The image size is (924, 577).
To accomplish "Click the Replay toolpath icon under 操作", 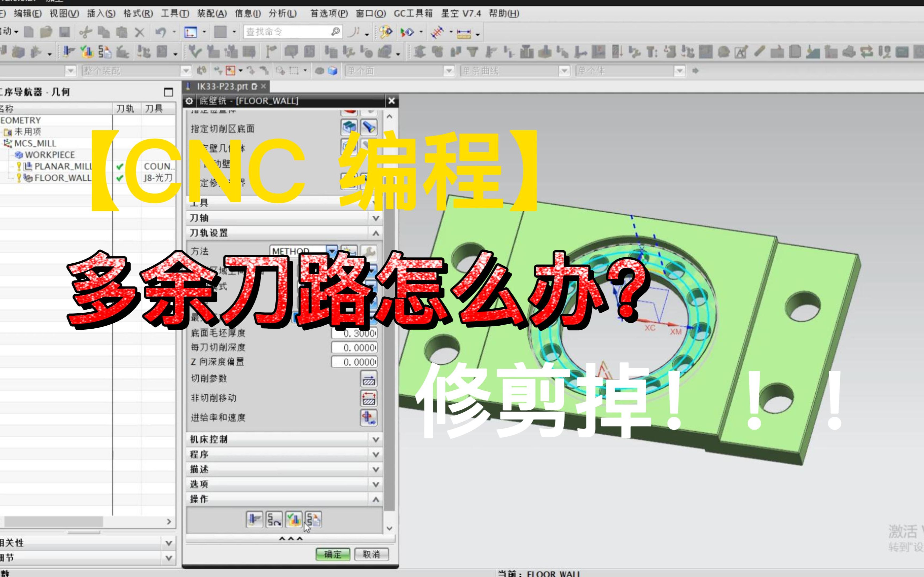I will [x=274, y=519].
